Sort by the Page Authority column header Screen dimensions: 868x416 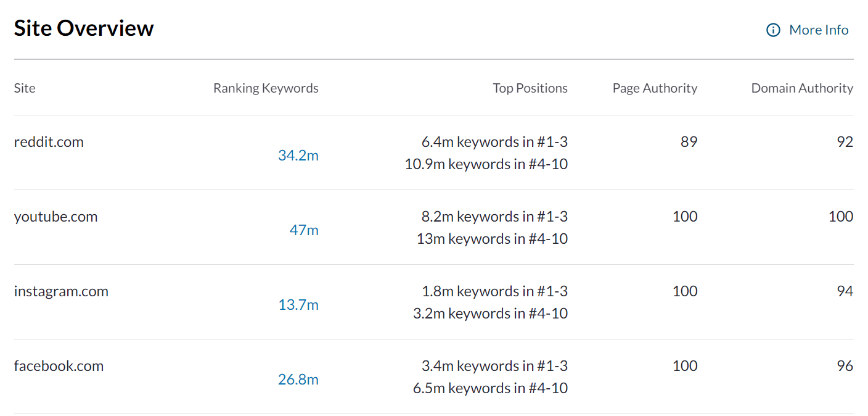point(655,88)
